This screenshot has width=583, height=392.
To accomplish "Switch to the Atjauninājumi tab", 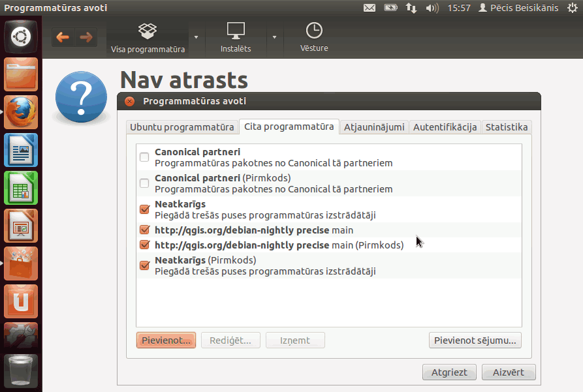I will tap(374, 127).
